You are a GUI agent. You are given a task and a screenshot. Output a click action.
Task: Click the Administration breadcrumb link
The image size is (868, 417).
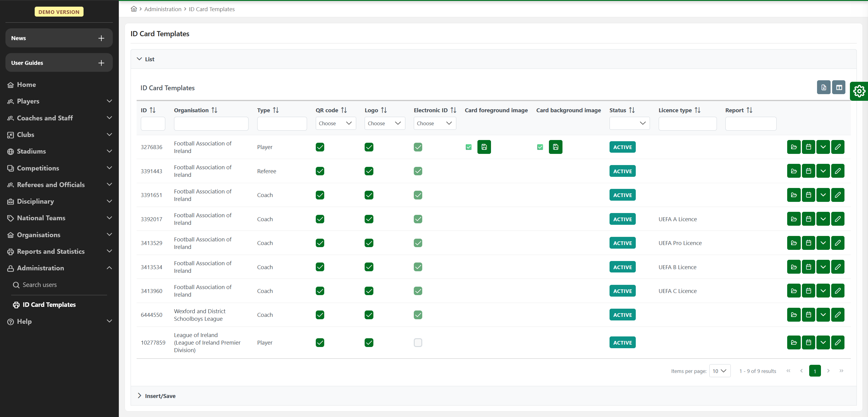coord(163,9)
